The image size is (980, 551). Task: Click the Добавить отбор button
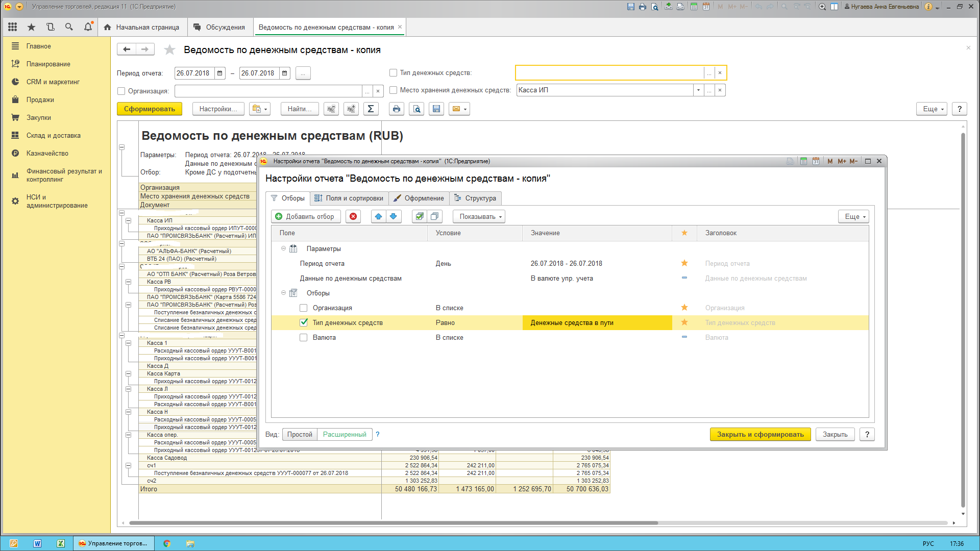tap(305, 216)
